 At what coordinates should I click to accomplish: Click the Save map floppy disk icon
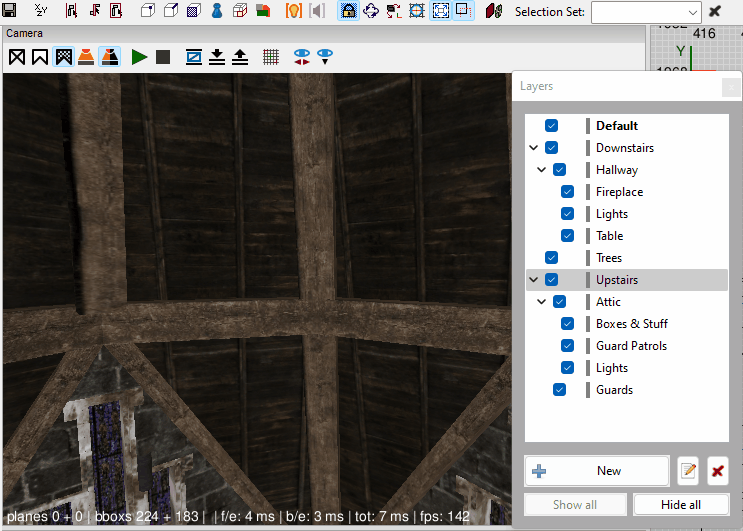tap(9, 10)
